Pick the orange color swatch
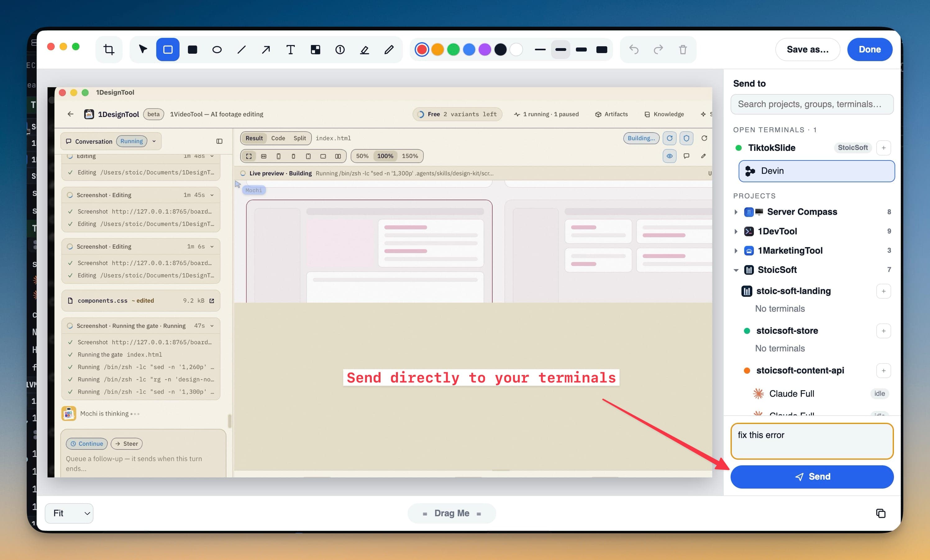Image resolution: width=930 pixels, height=560 pixels. pos(437,49)
